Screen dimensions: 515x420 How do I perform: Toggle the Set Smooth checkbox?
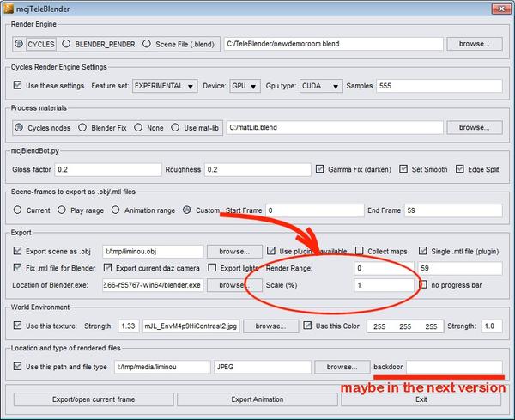point(403,169)
